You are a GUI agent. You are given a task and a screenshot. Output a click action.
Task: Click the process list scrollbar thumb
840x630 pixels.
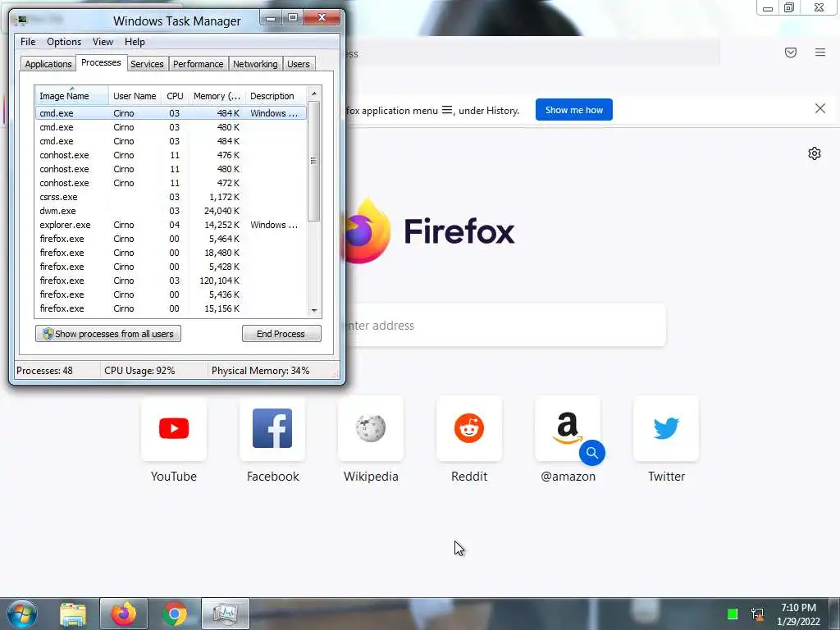(314, 161)
